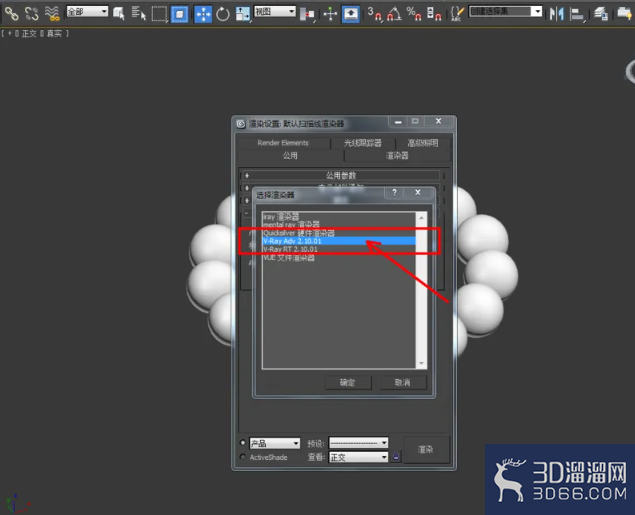Toggle the Window/Crossing selection icon
The height and width of the screenshot is (515, 635).
[179, 14]
